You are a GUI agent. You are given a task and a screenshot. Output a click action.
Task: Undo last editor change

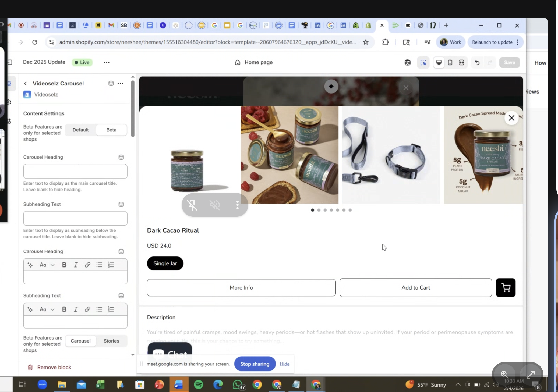[x=477, y=62]
